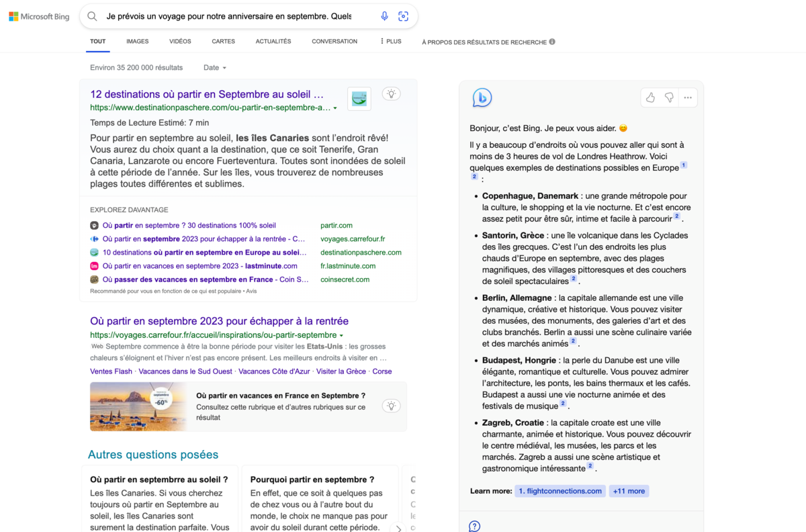
Task: Open the Date filter dropdown
Action: pyautogui.click(x=215, y=68)
